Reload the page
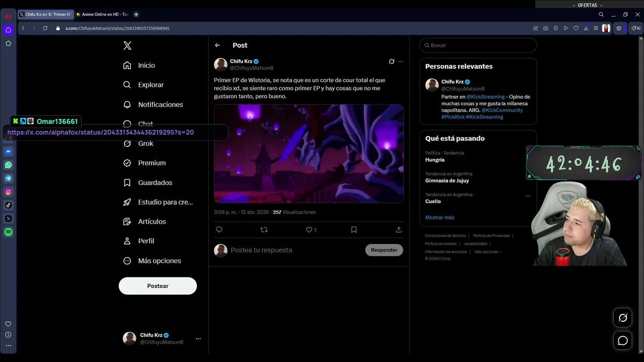Image resolution: width=644 pixels, height=362 pixels. click(x=45, y=28)
